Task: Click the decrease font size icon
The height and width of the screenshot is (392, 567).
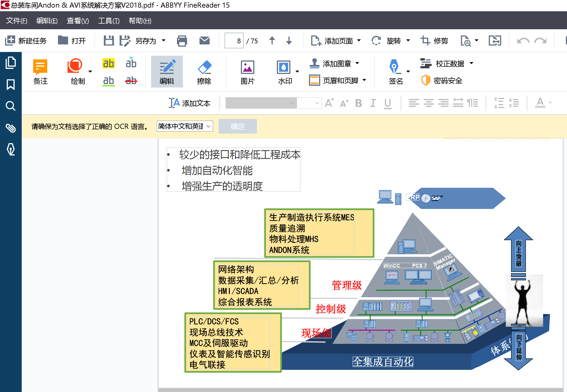Action: click(x=344, y=103)
